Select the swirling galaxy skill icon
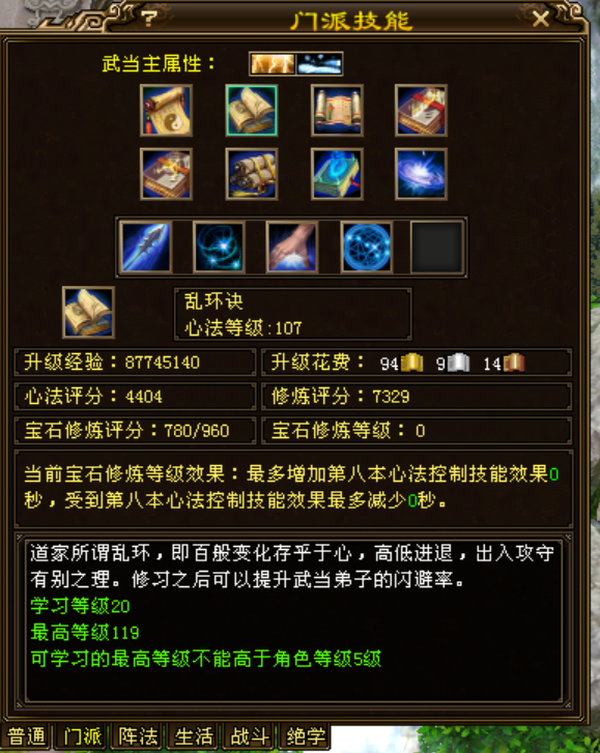This screenshot has height=753, width=600. pyautogui.click(x=421, y=174)
